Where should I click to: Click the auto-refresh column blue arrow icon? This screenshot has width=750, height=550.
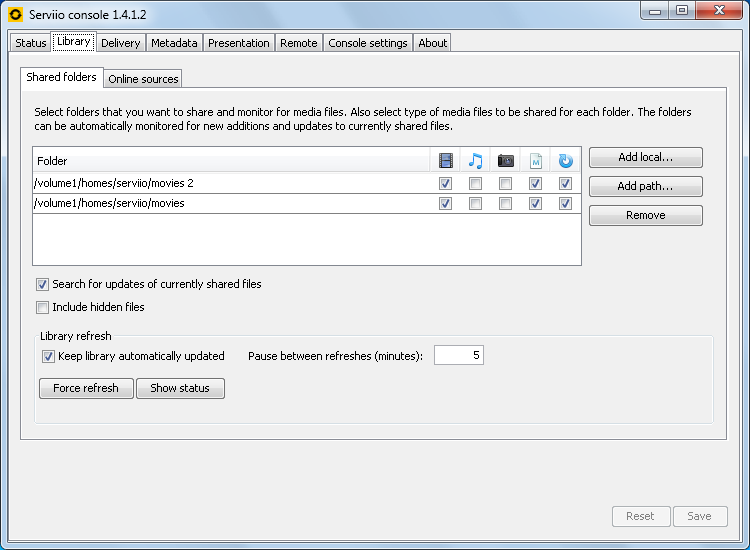click(565, 161)
